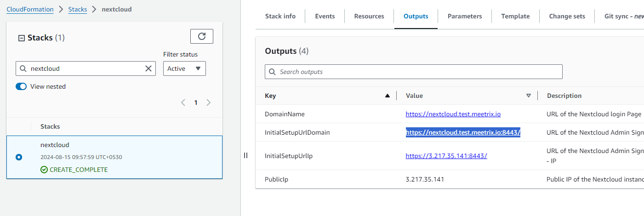Click the Stacks column header
644x216 pixels.
[50, 126]
